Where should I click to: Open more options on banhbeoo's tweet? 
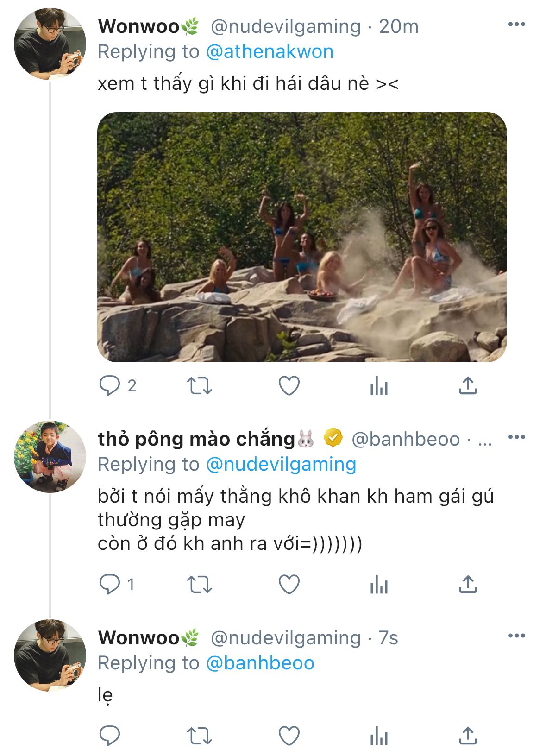click(x=516, y=437)
